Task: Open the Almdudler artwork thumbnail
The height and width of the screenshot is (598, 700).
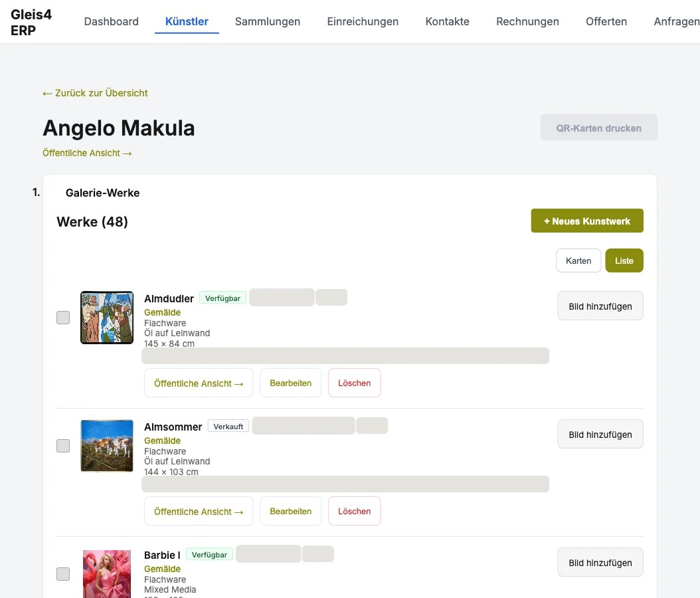Action: point(107,318)
